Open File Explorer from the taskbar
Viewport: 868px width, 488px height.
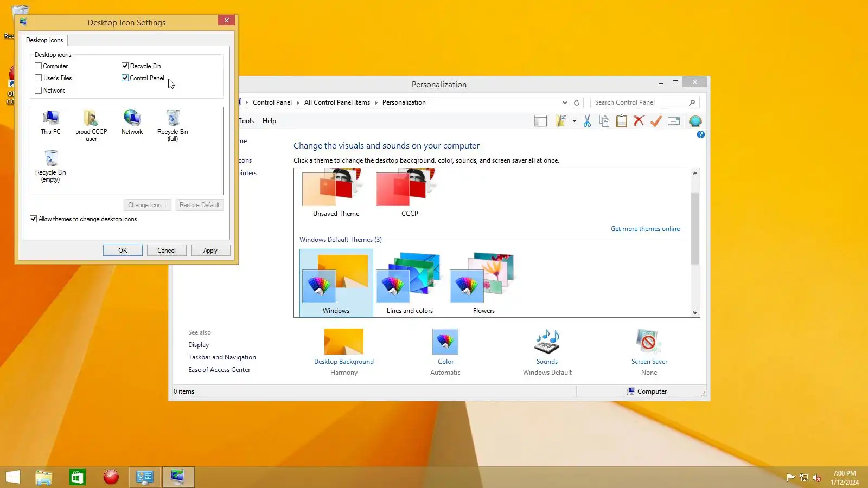(x=43, y=477)
